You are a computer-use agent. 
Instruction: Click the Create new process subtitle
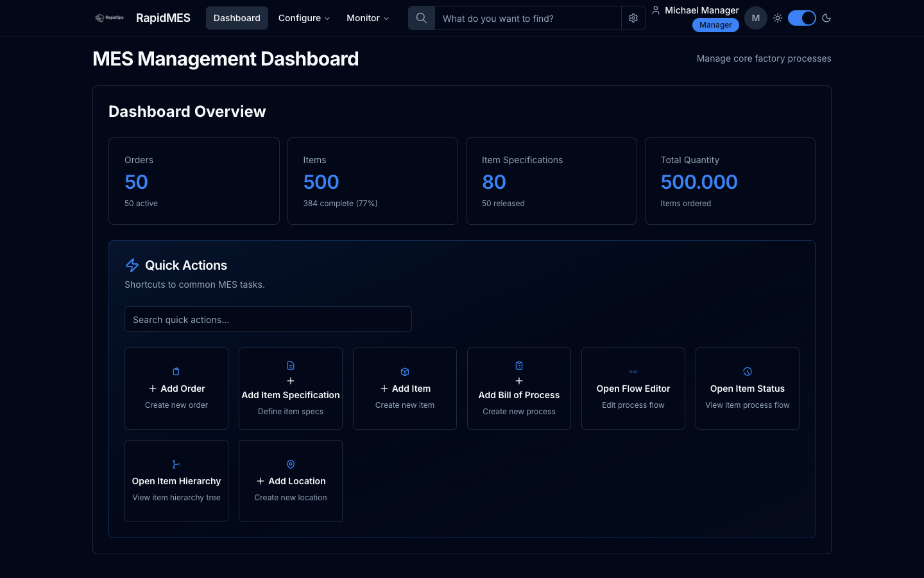519,412
